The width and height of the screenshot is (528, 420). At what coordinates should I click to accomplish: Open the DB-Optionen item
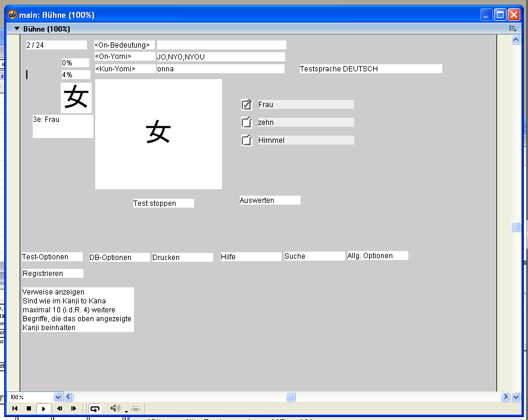pos(119,258)
